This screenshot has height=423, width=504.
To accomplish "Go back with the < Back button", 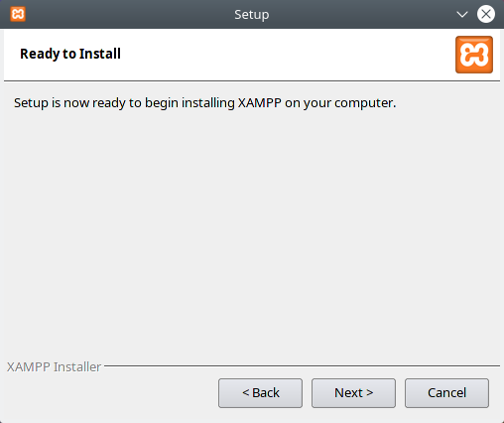I will point(260,393).
